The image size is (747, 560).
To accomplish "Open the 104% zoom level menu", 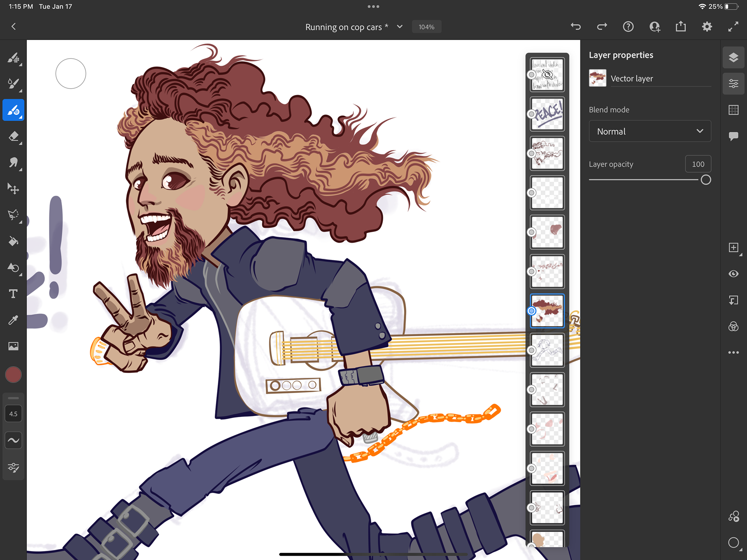I will (426, 27).
